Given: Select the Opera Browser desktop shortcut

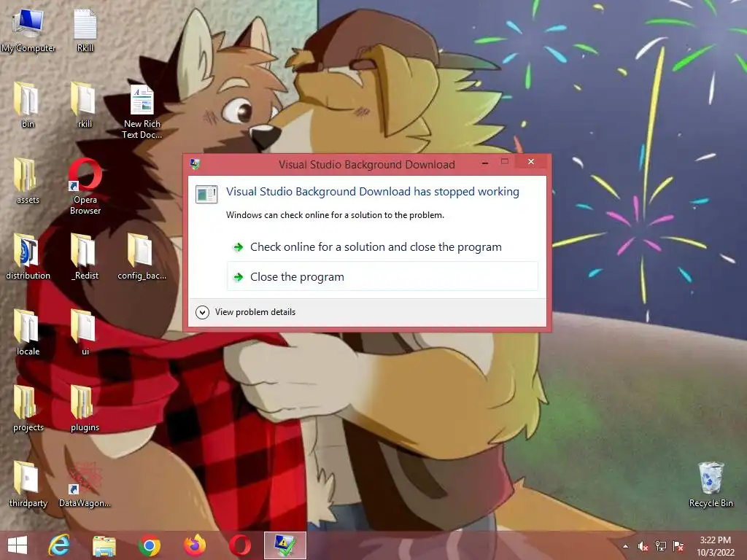Looking at the screenshot, I should [x=85, y=187].
